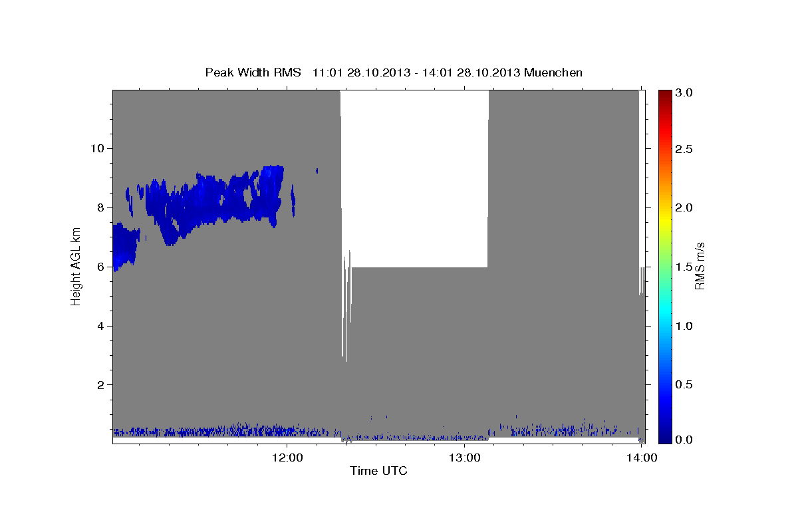Image resolution: width=798 pixels, height=532 pixels.
Task: Click the colorbar label '3.0'
Action: coord(684,92)
